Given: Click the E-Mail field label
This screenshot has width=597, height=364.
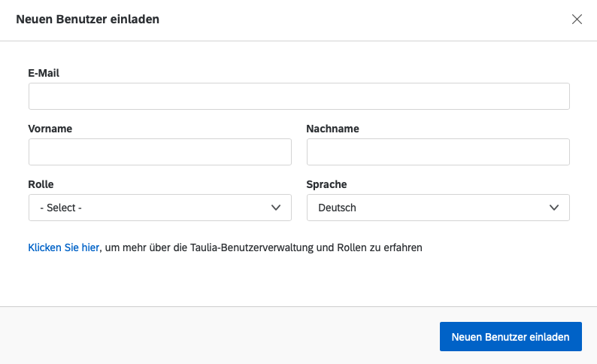Looking at the screenshot, I should click(44, 73).
